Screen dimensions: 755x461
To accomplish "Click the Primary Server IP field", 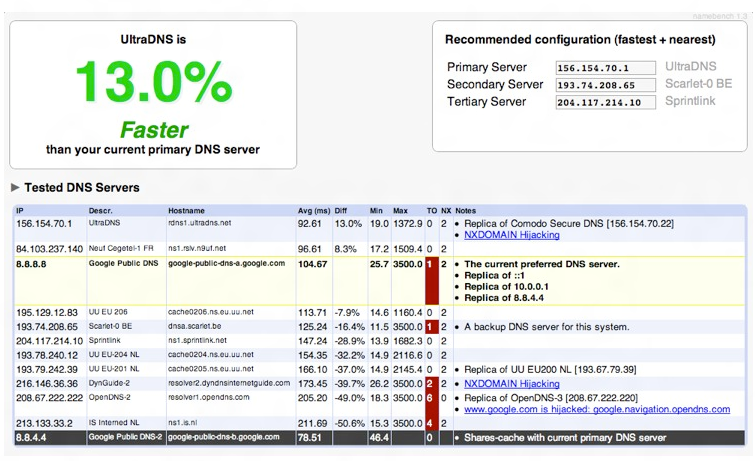I will pos(605,68).
